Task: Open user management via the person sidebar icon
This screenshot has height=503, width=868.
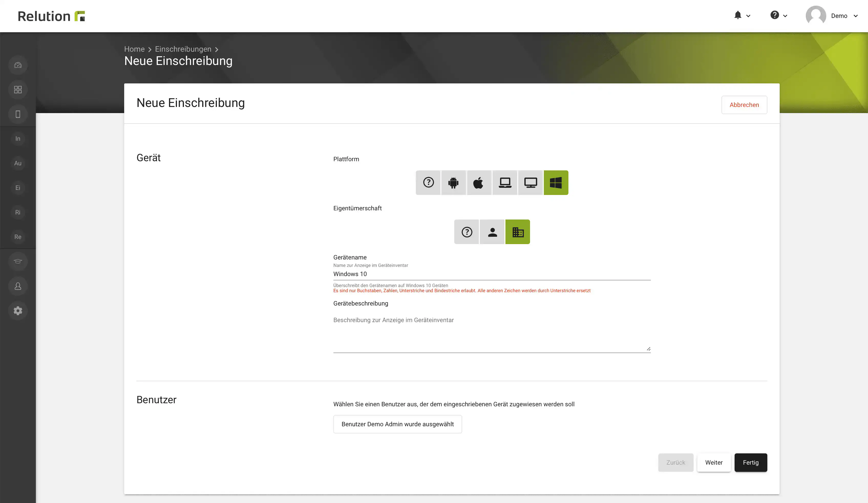Action: [x=18, y=286]
